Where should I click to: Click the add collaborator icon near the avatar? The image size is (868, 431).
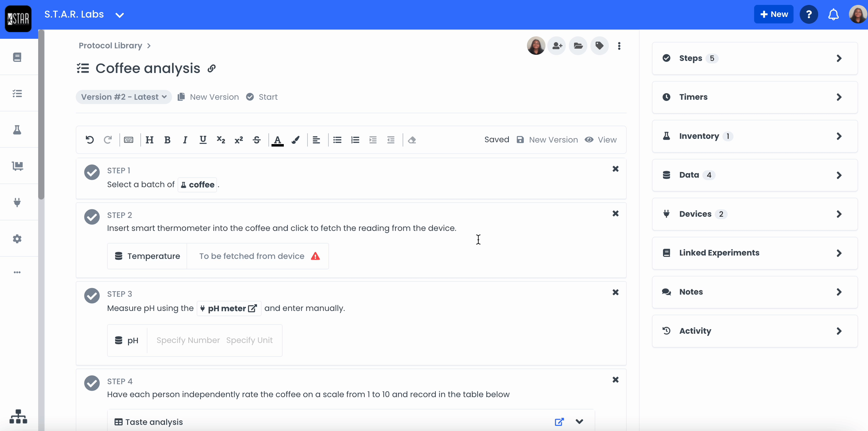[x=557, y=46]
